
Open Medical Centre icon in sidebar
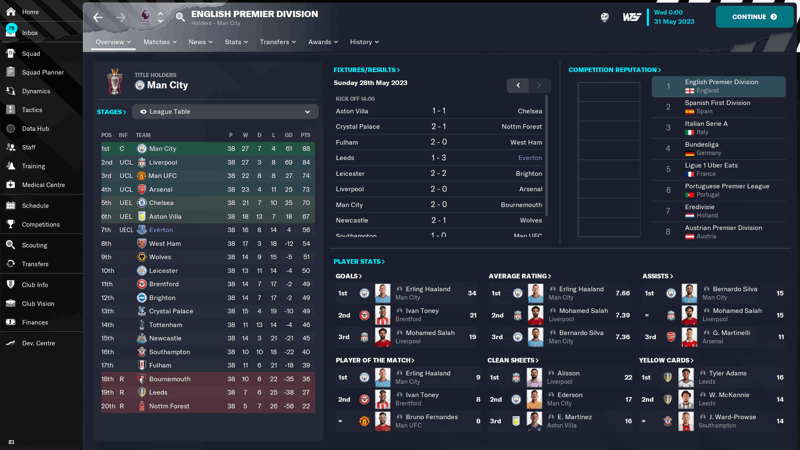pos(11,185)
